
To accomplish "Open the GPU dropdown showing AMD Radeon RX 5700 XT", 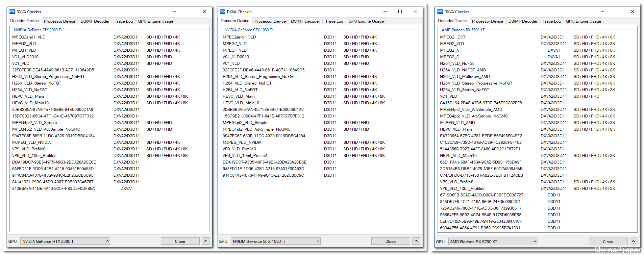I will click(493, 242).
